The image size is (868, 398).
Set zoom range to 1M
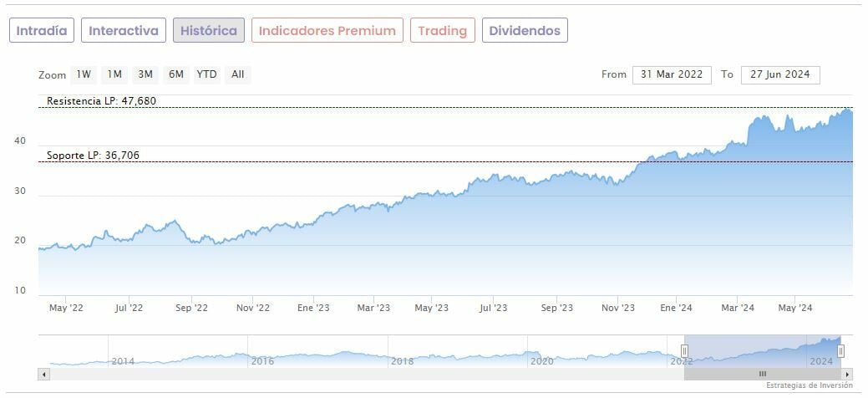(114, 74)
